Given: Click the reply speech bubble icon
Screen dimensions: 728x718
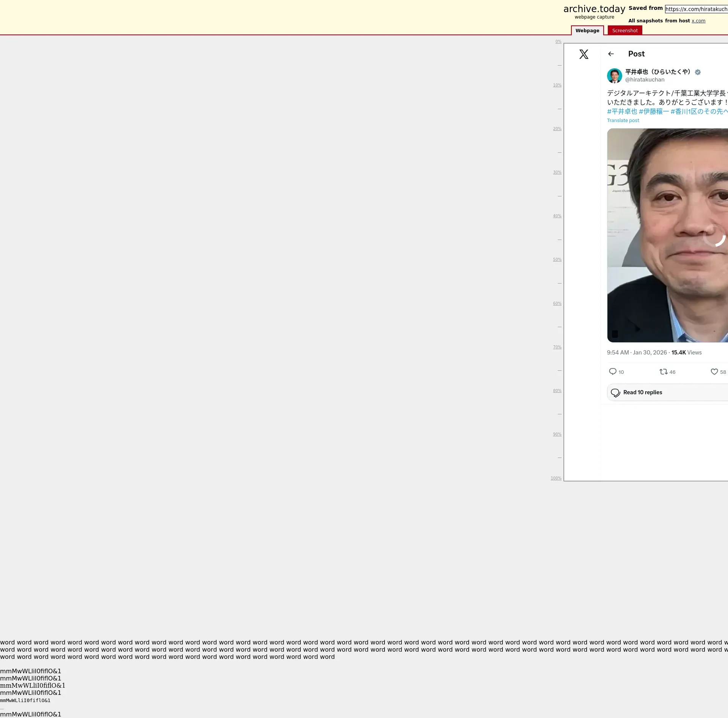Looking at the screenshot, I should coord(612,372).
